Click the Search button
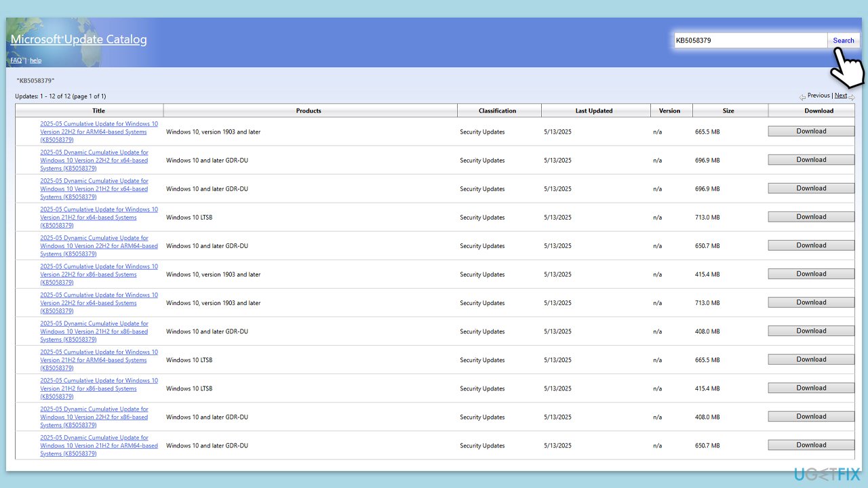868x488 pixels. pyautogui.click(x=843, y=40)
